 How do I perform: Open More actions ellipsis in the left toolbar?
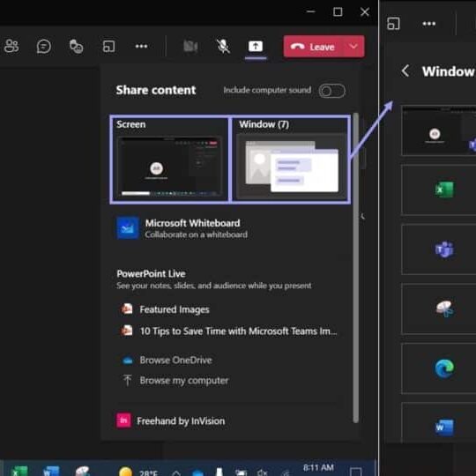(141, 46)
